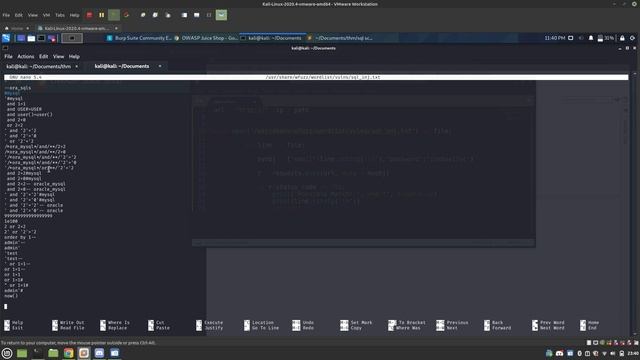Click the display icon beside the Kali clock
The image size is (640, 360).
[571, 38]
